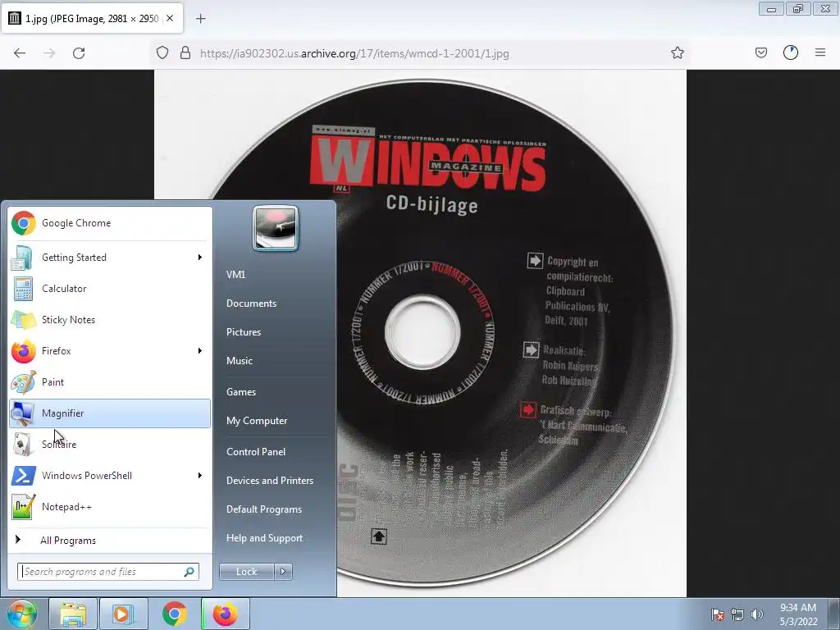Open Firefox hamburger application menu
Image resolution: width=840 pixels, height=630 pixels.
(x=820, y=53)
